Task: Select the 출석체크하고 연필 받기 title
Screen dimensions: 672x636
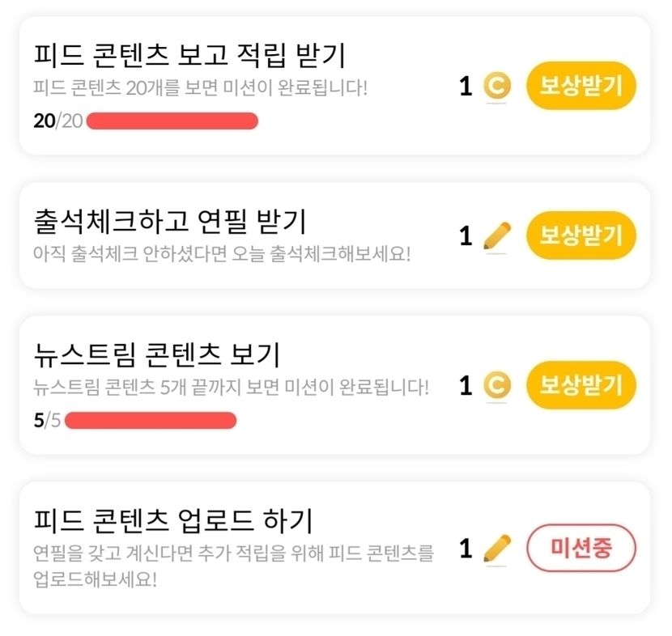Action: click(x=170, y=221)
